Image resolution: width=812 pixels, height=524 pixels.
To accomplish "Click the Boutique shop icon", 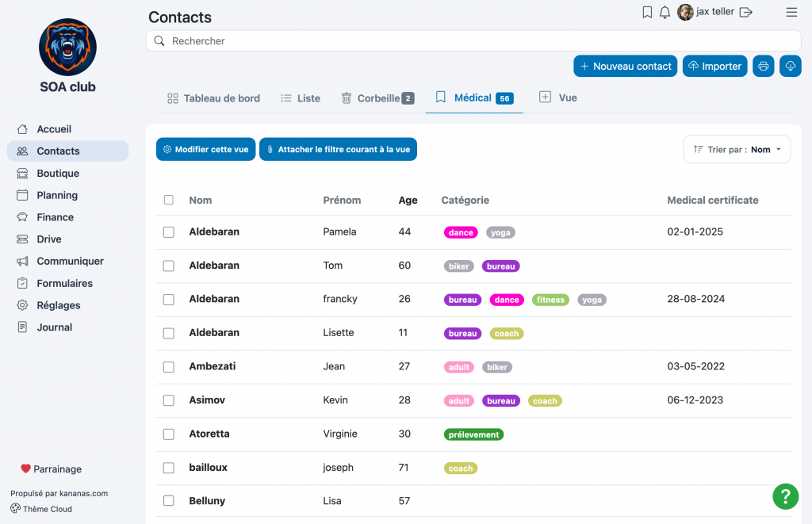I will tap(22, 173).
